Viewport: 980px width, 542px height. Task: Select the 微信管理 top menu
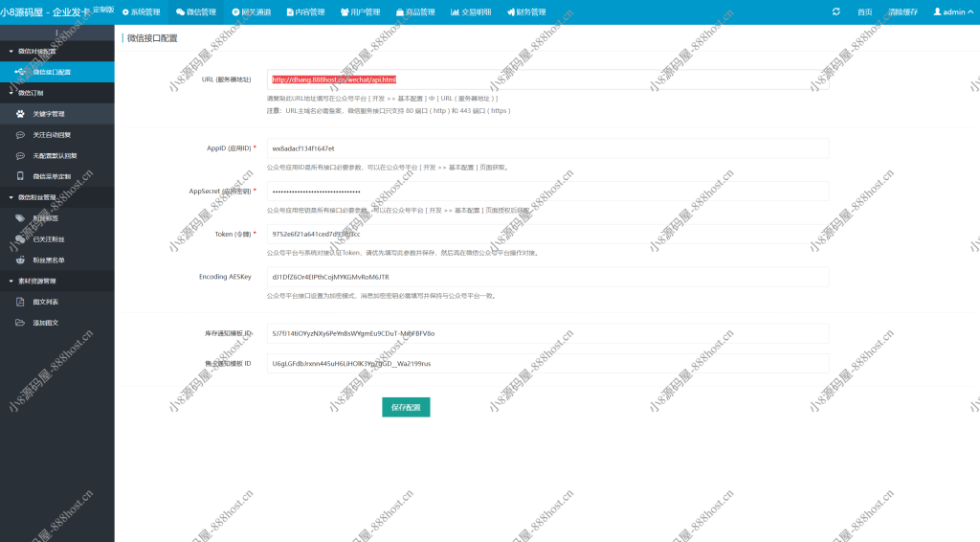[x=195, y=11]
